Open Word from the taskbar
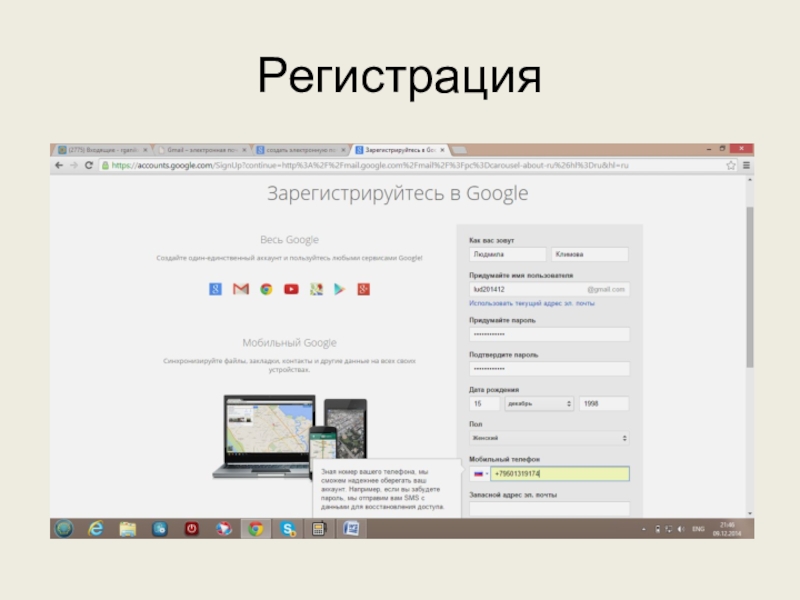Screen dimensions: 800x600 (351, 529)
